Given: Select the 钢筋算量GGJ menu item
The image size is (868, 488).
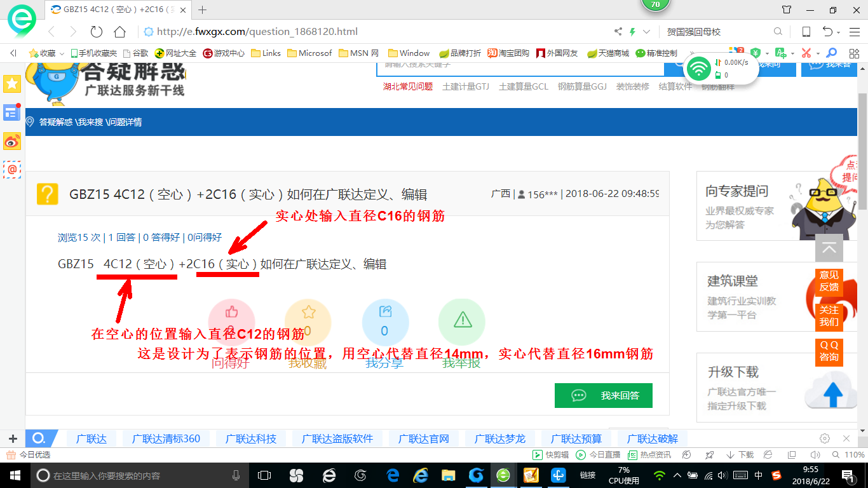Looking at the screenshot, I should coord(583,87).
